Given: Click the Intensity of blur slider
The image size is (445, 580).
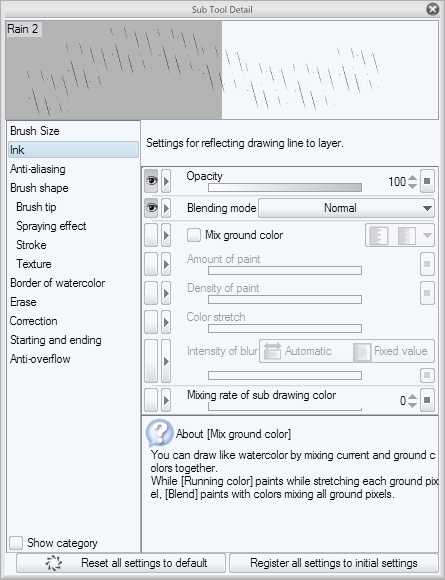Looking at the screenshot, I should tap(285, 375).
